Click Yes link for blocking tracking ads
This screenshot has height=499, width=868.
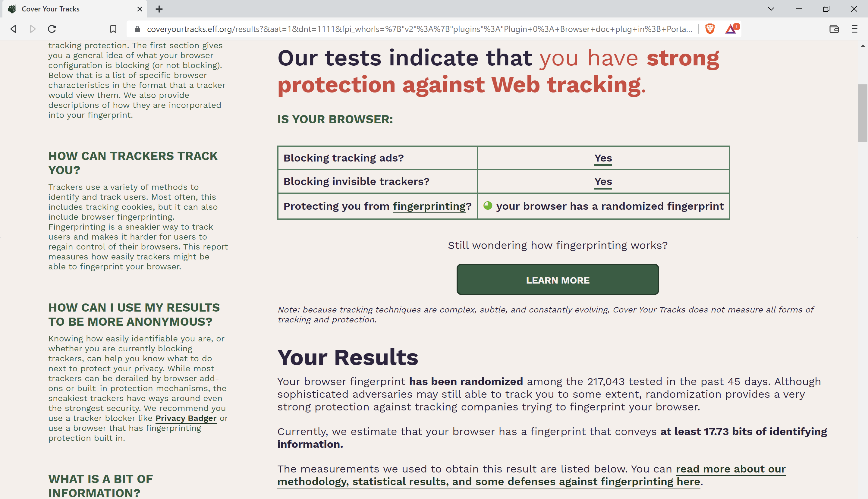603,158
